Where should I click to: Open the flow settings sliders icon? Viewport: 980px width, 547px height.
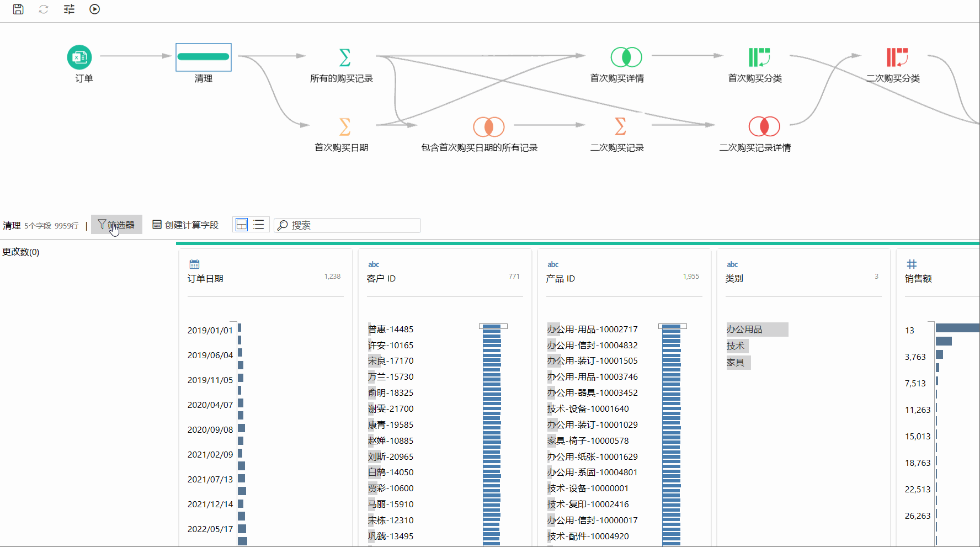[69, 9]
